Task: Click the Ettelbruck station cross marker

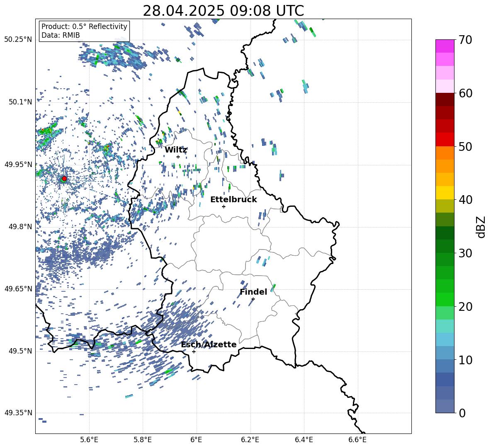Action: 224,206
